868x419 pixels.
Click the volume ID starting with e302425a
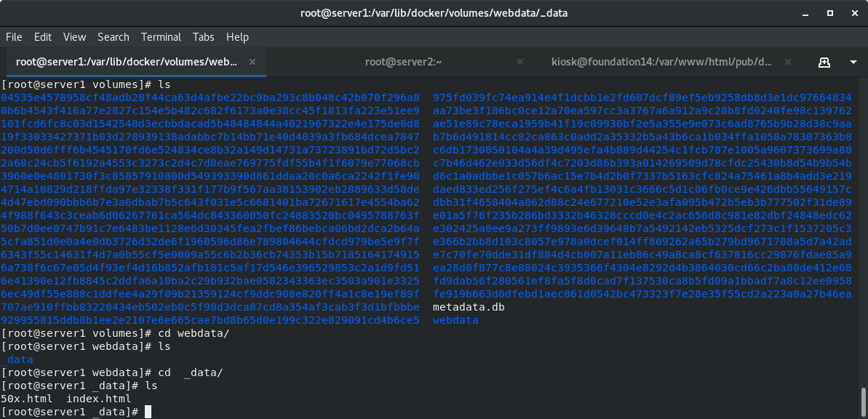tap(642, 228)
